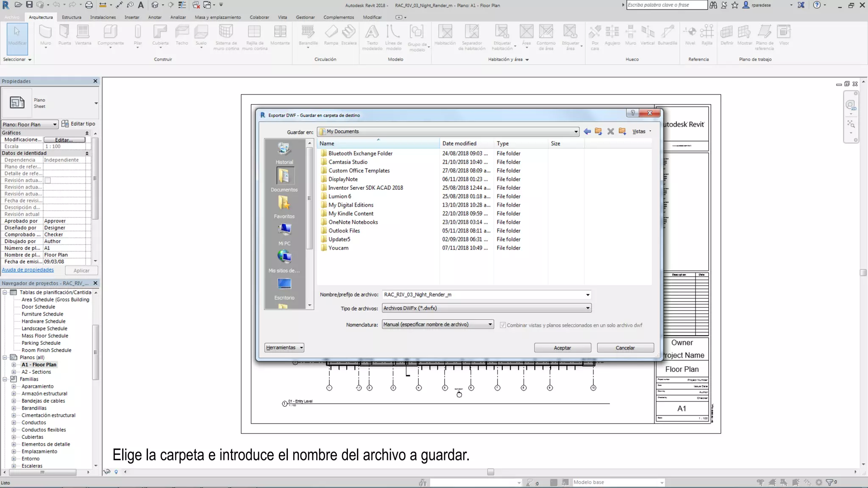Close the Propiedades panel
Image resolution: width=868 pixels, height=488 pixels.
click(95, 81)
